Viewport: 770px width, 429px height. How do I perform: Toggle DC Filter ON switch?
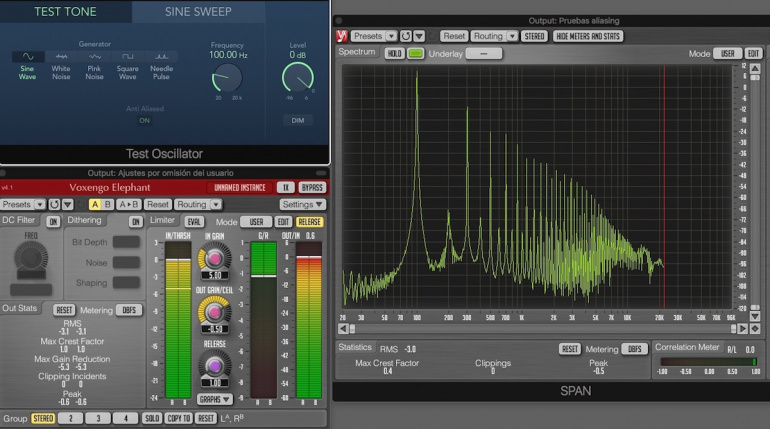[x=53, y=221]
